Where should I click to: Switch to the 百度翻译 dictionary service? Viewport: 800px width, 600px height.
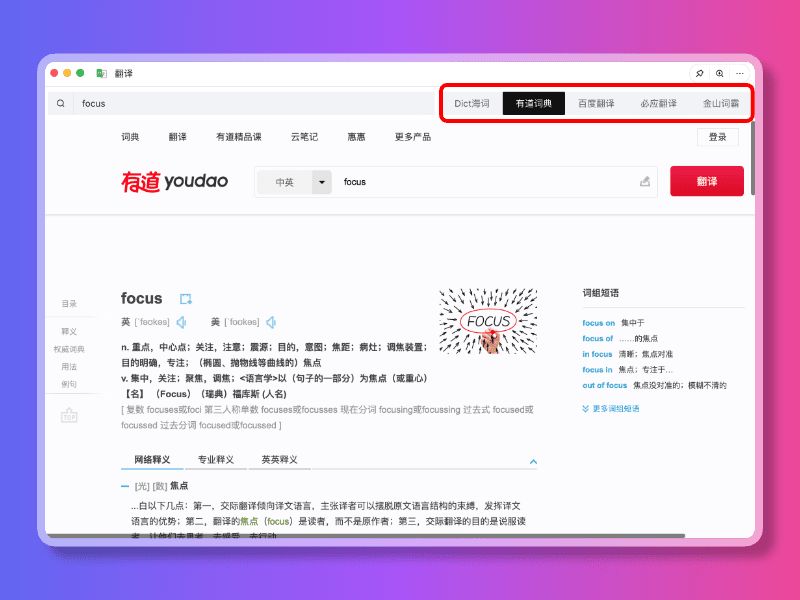click(596, 103)
